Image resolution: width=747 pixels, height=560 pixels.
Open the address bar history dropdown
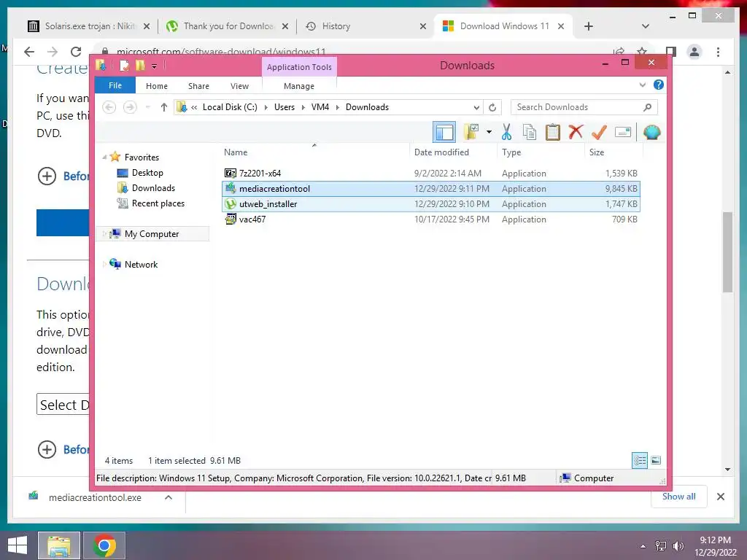[476, 107]
